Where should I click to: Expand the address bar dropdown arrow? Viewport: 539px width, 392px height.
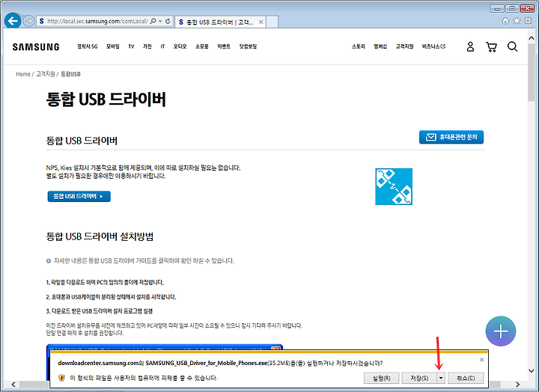(x=160, y=21)
